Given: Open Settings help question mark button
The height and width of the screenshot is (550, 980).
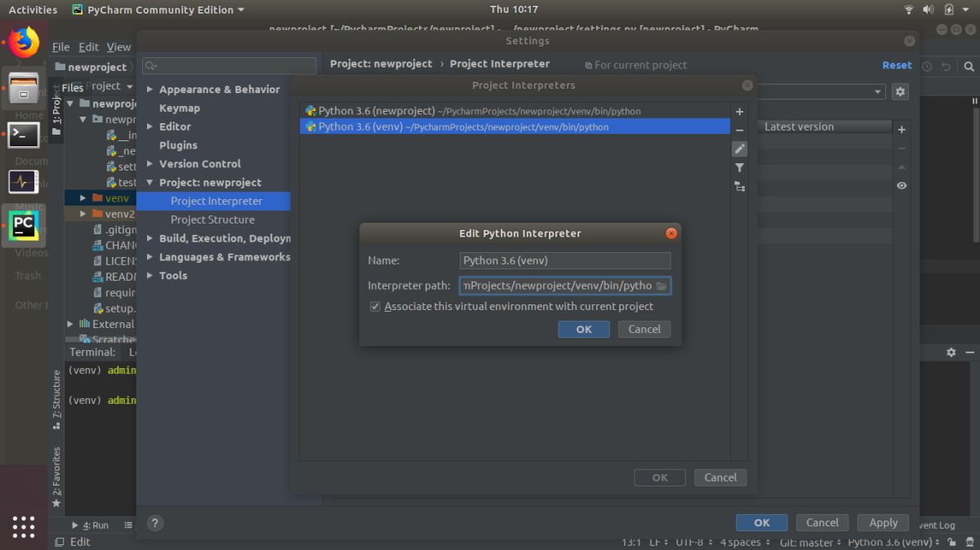Looking at the screenshot, I should (x=155, y=523).
